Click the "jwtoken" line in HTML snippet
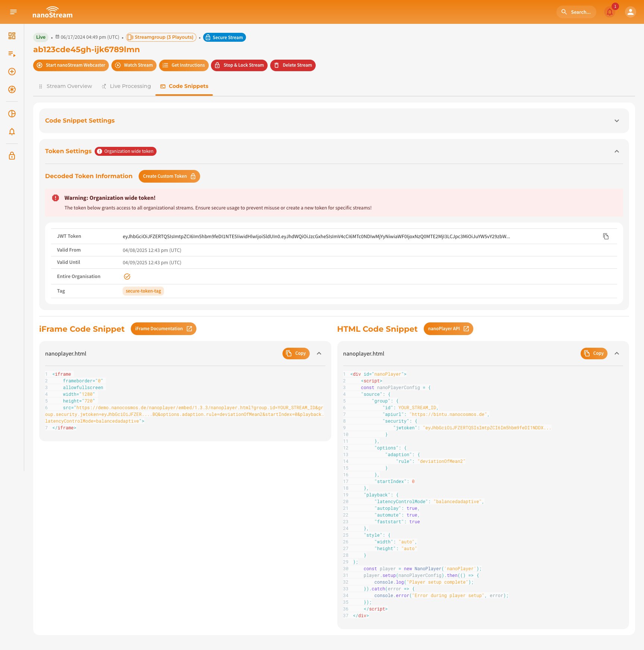The width and height of the screenshot is (644, 650). (x=472, y=428)
